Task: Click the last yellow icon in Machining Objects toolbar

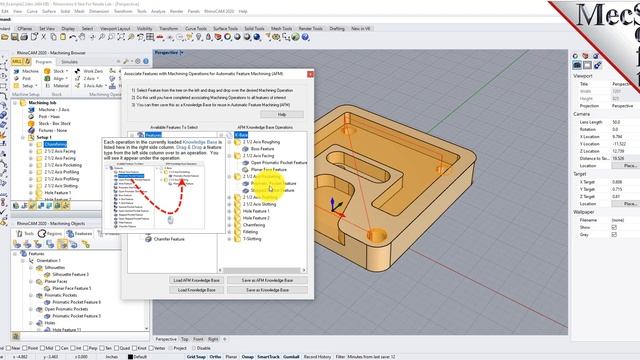Action: 85,244
